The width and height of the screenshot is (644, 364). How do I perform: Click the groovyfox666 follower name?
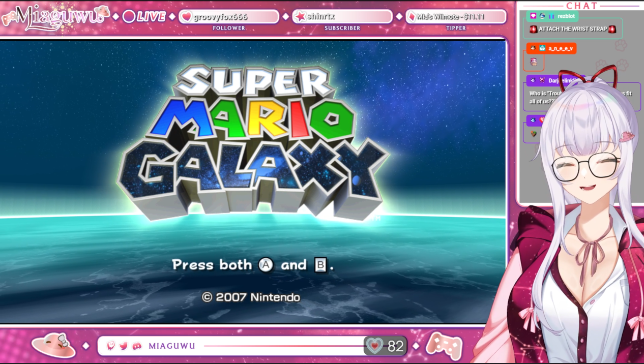tap(220, 16)
